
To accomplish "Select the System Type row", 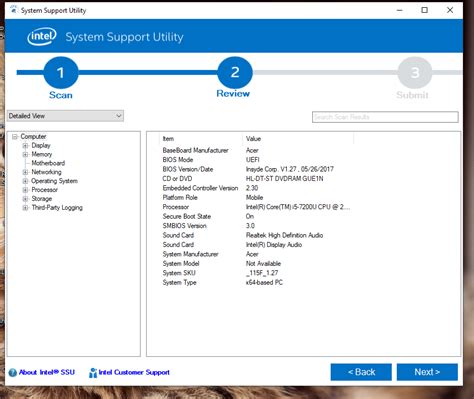I will pos(257,282).
